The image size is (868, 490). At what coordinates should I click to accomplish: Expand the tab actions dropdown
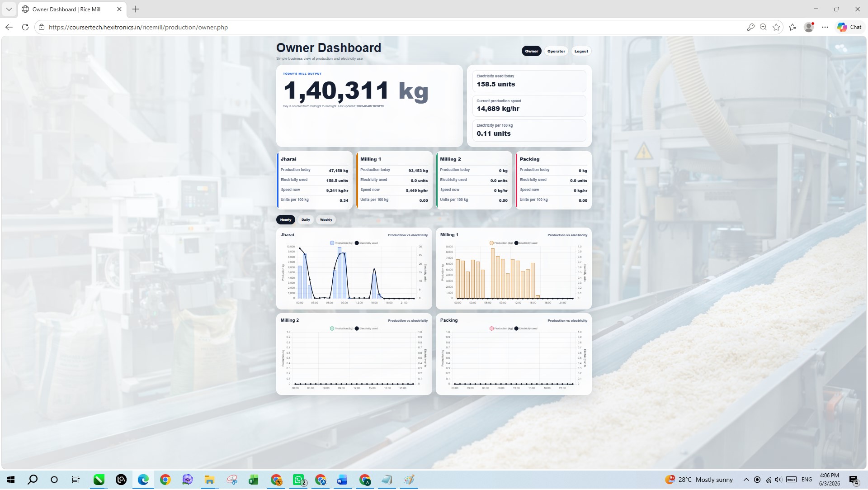[9, 9]
